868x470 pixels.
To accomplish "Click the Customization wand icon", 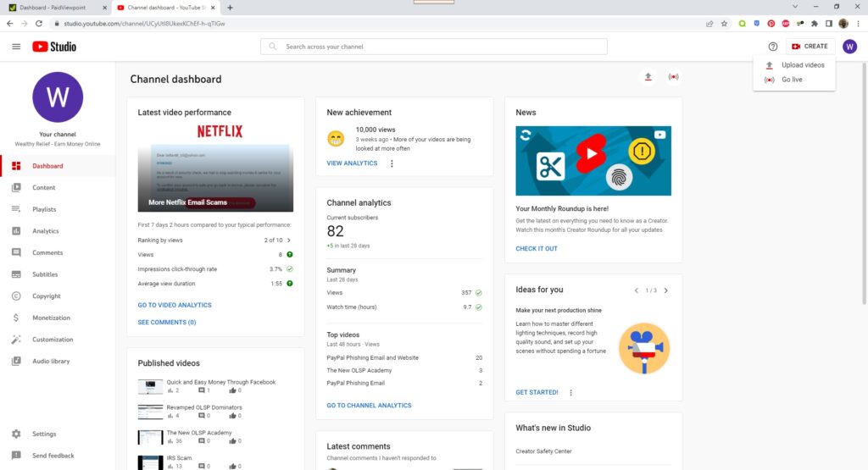I will (x=16, y=339).
